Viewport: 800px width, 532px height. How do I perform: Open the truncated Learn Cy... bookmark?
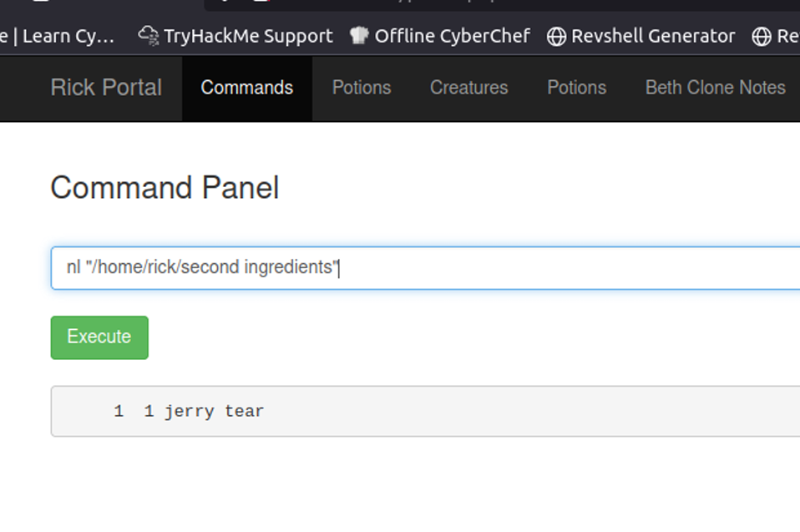point(58,36)
